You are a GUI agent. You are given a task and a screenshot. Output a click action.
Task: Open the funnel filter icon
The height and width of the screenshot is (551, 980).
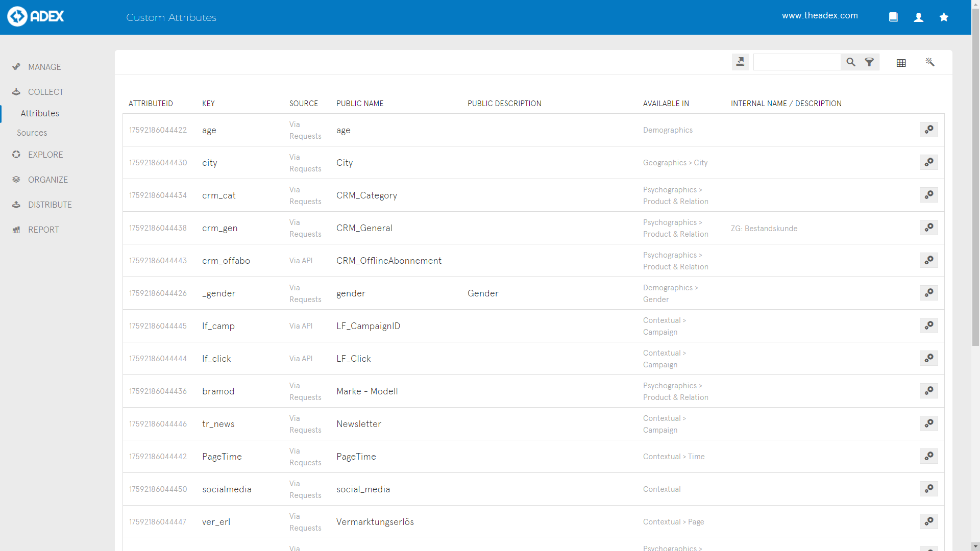click(869, 62)
